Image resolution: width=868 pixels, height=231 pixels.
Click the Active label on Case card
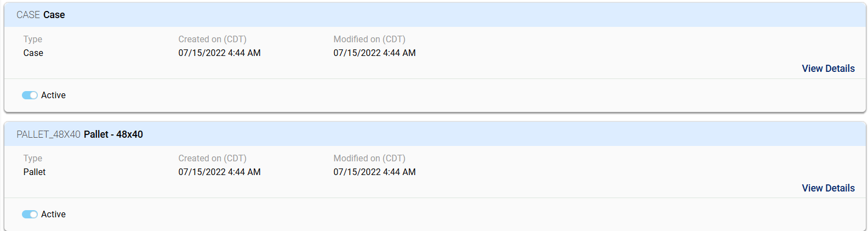(x=53, y=95)
